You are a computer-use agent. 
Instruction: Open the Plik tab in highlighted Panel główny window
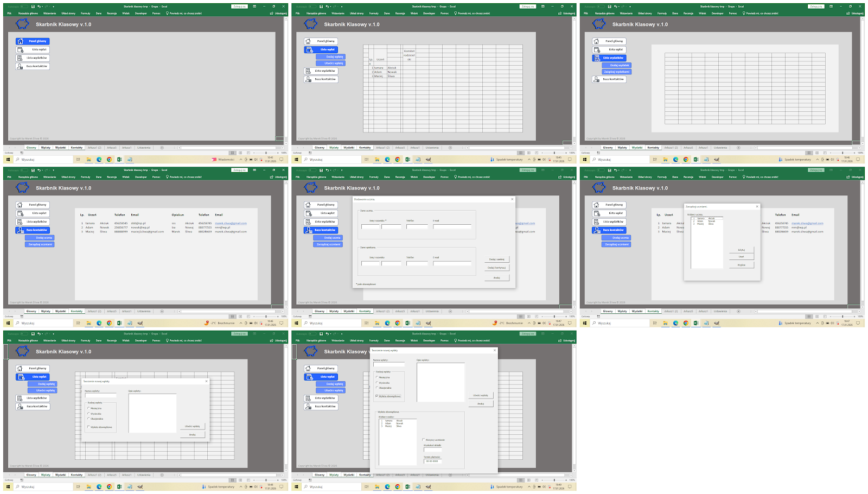[9, 13]
